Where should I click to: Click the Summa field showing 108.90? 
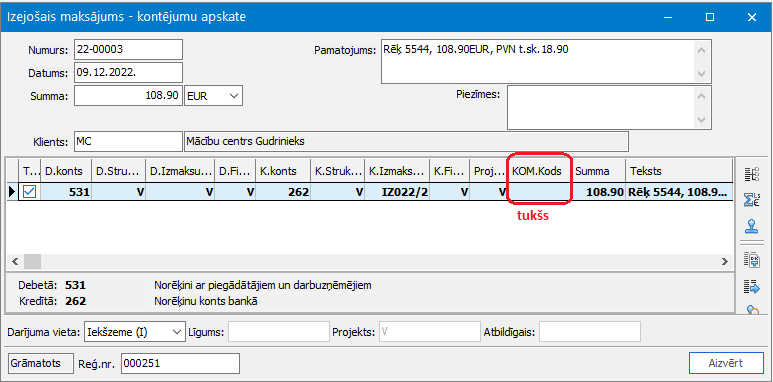point(128,96)
